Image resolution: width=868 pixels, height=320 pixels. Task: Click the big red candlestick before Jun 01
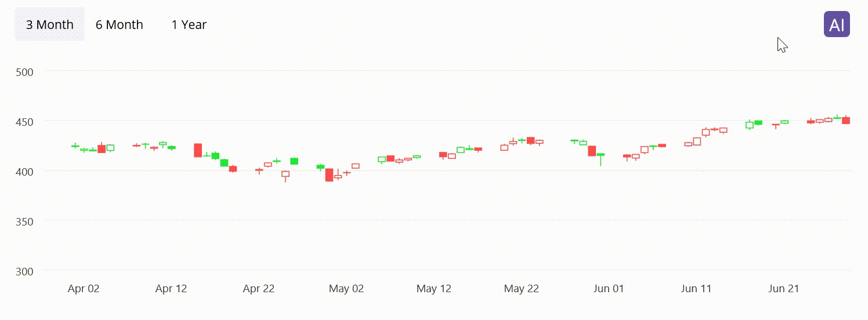tap(592, 151)
